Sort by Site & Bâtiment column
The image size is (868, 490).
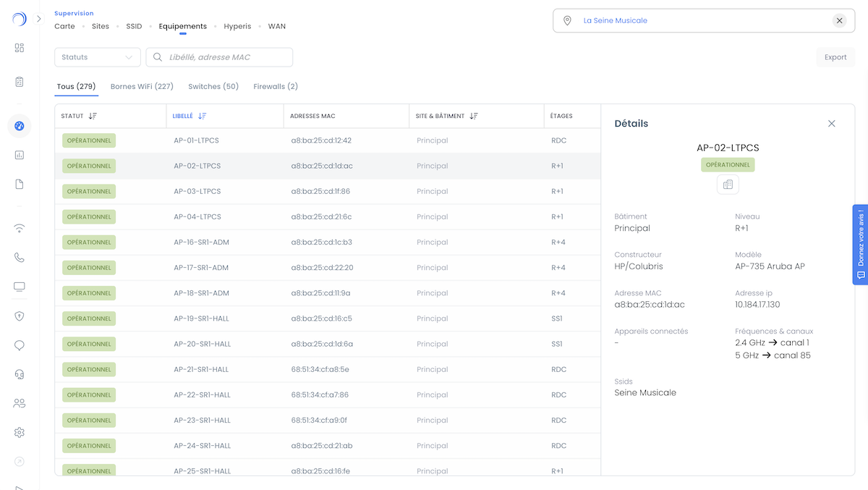pos(474,116)
